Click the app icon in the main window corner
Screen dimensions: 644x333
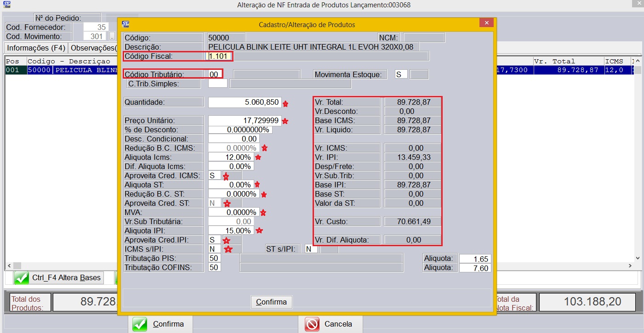6,5
